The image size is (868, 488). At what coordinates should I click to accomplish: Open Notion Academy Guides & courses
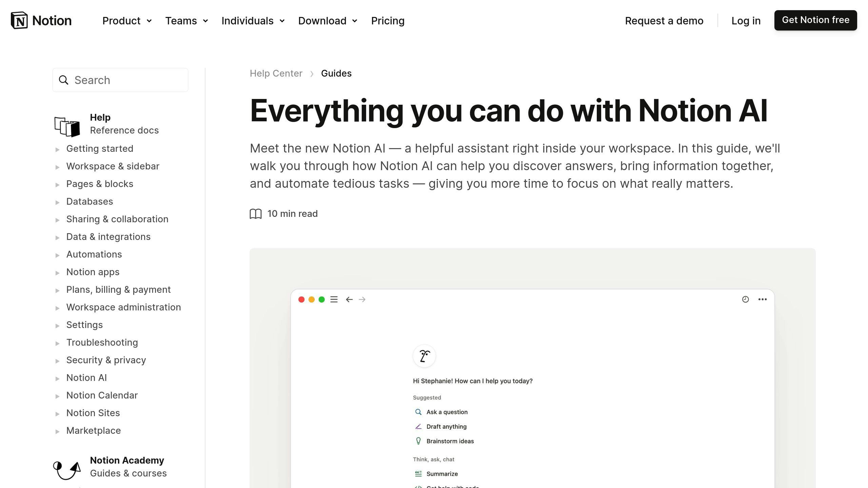pyautogui.click(x=128, y=467)
